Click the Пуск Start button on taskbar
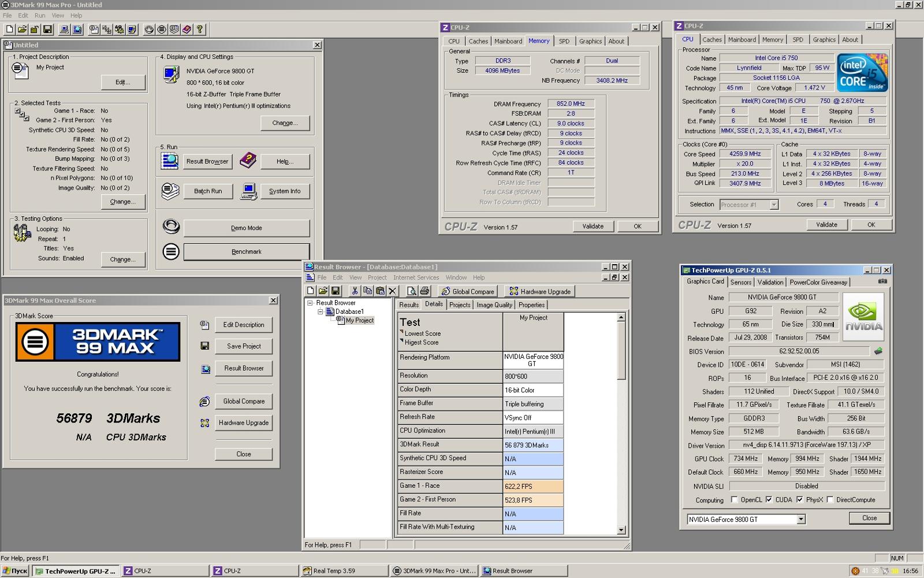The width and height of the screenshot is (924, 578). (x=15, y=570)
